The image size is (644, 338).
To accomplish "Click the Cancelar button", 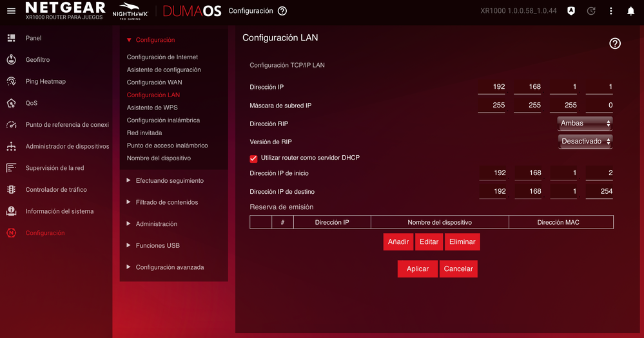I will (x=458, y=268).
